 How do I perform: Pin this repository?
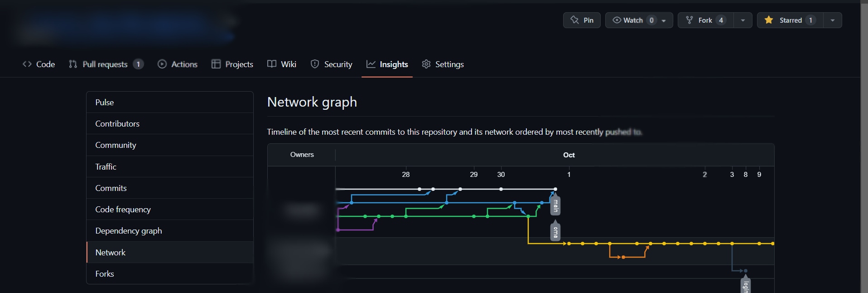581,20
